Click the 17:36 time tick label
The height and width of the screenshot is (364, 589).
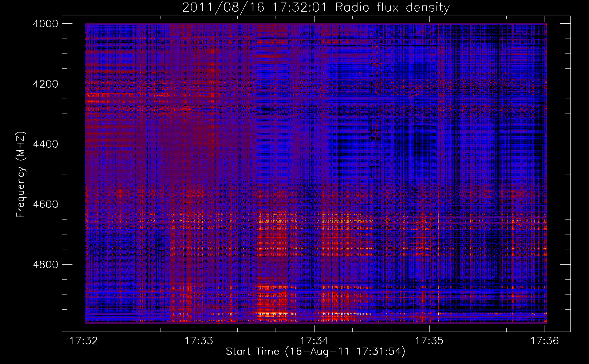pos(545,341)
